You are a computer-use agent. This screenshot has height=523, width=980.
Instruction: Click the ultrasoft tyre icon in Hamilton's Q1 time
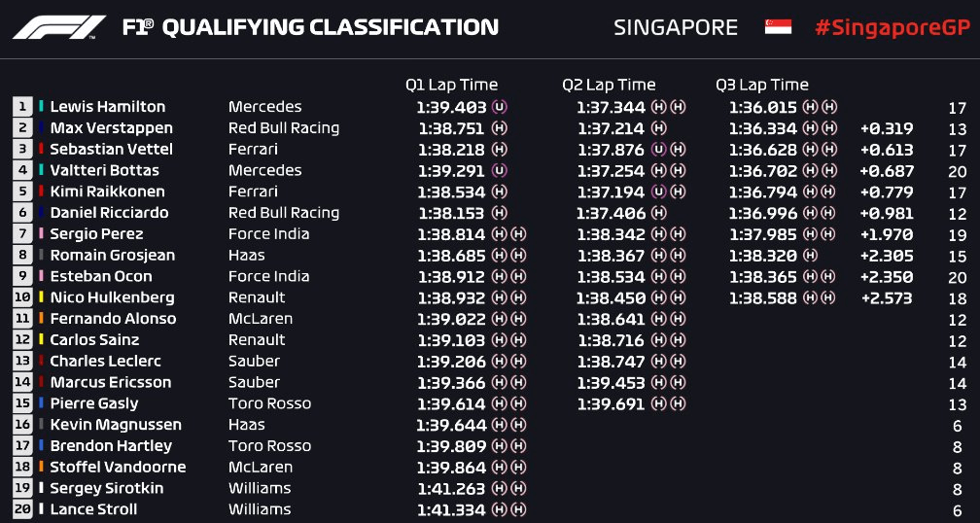[x=500, y=108]
